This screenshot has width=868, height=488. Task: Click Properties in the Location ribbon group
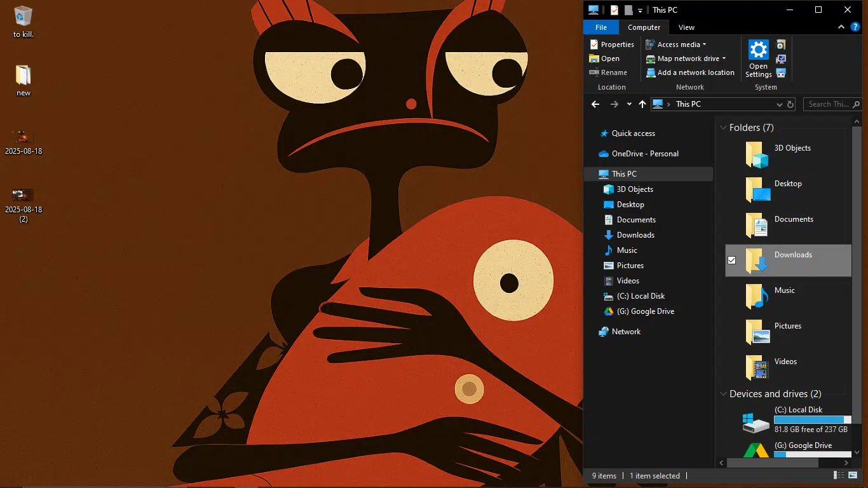click(612, 44)
